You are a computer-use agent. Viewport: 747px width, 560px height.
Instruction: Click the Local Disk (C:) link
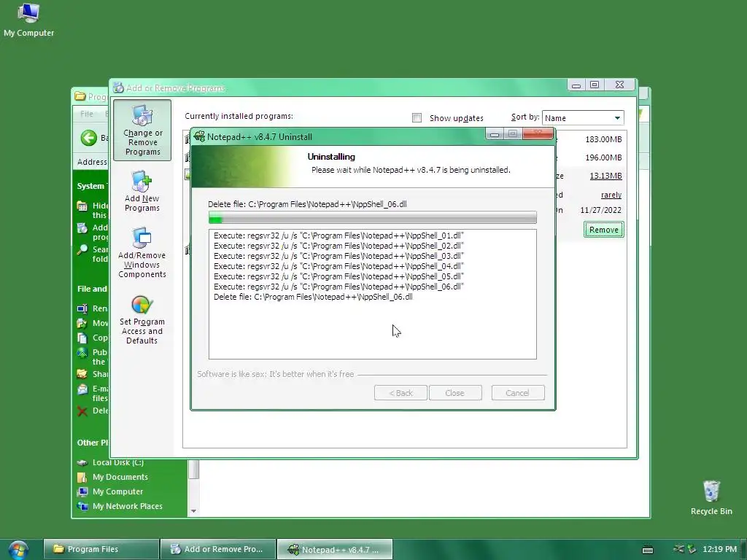tap(117, 462)
